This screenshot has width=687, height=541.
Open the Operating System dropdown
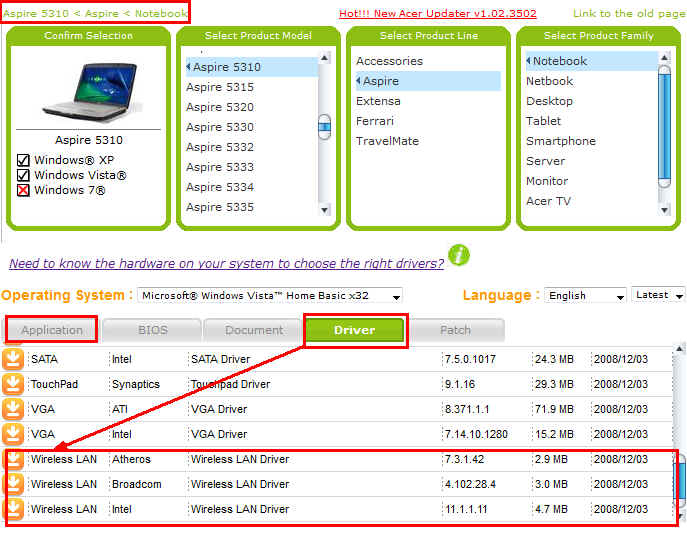(270, 296)
